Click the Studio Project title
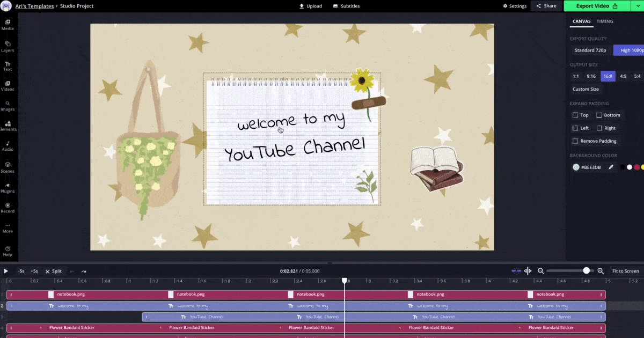 coord(77,6)
